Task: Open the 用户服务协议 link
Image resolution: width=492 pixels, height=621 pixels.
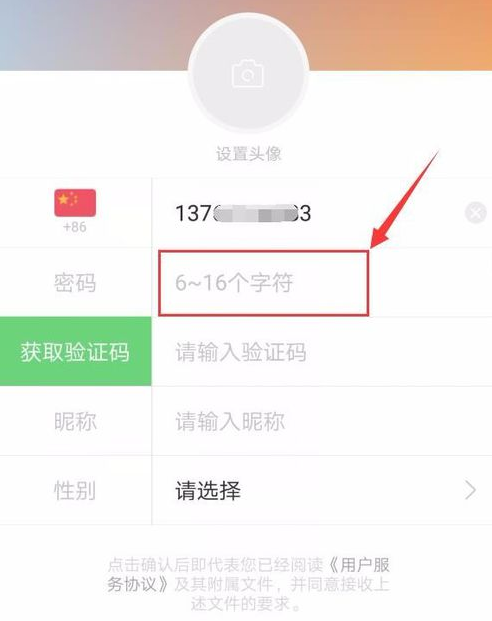Action: click(x=248, y=575)
